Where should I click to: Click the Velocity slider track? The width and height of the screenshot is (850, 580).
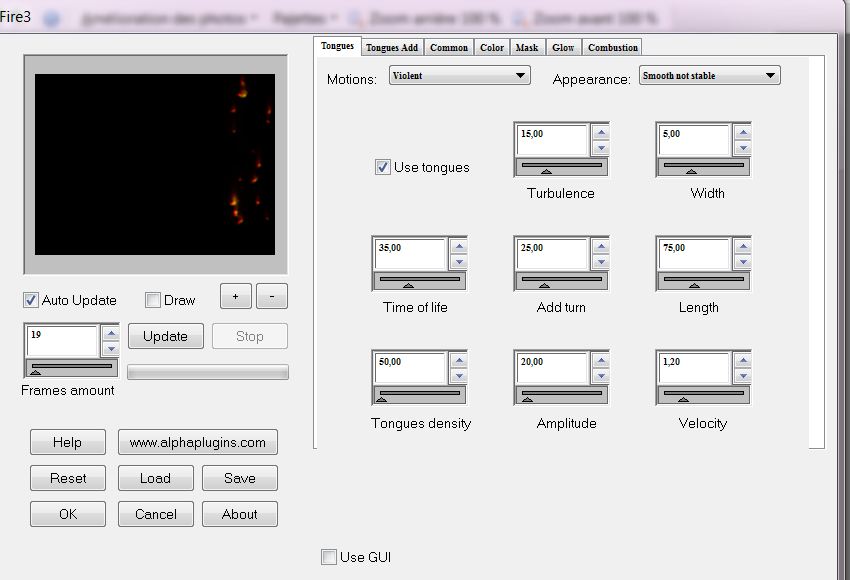tap(703, 395)
